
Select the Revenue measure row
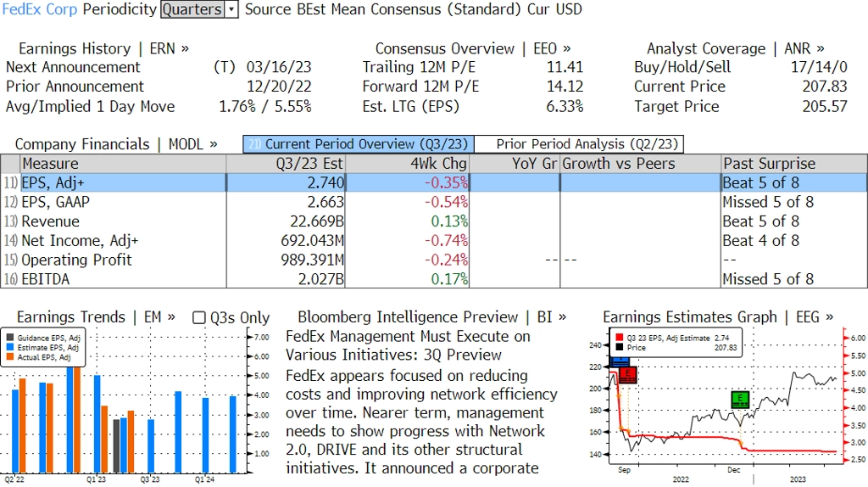click(434, 221)
